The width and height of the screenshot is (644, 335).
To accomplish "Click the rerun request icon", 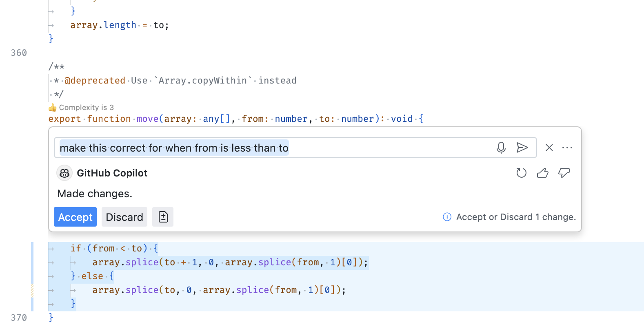I will (x=521, y=173).
